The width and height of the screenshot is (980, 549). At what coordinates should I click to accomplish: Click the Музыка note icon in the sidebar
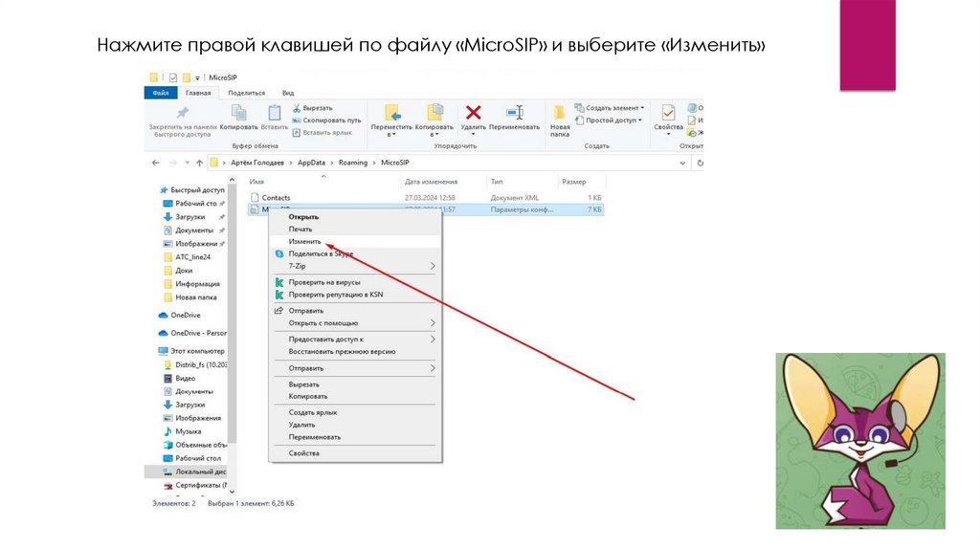pyautogui.click(x=167, y=431)
